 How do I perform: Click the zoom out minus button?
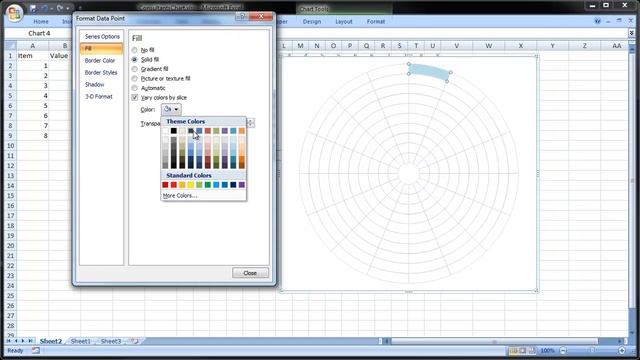[x=563, y=351]
